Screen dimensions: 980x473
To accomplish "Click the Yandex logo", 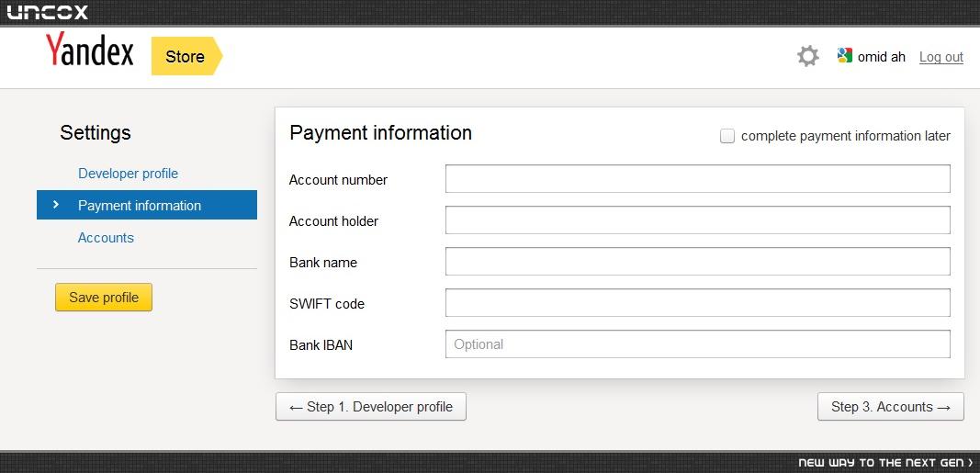I will [x=89, y=50].
